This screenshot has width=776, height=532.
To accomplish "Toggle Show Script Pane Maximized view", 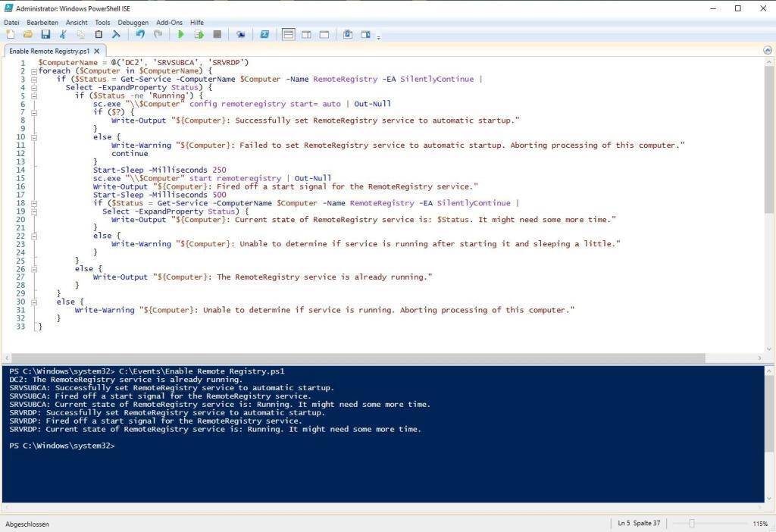I will tap(324, 34).
